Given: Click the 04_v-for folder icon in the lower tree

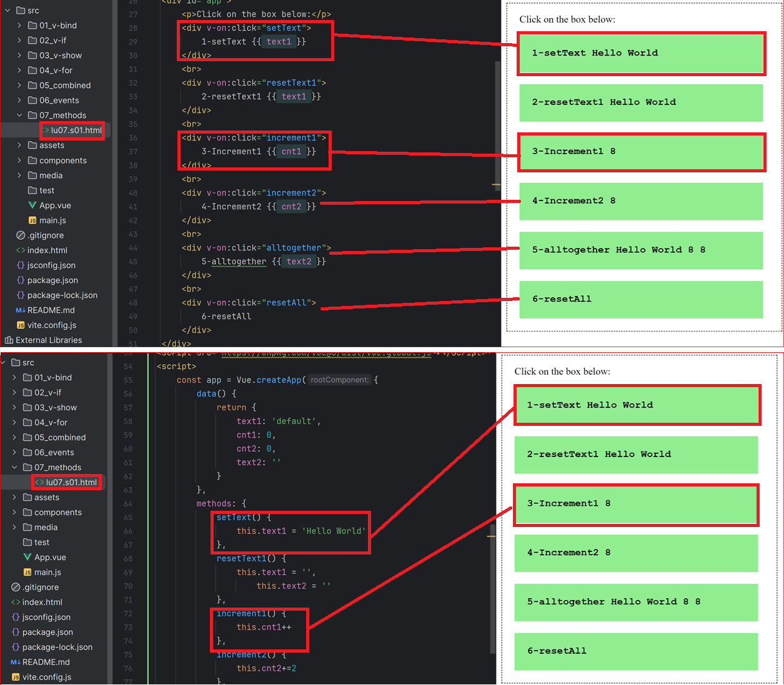Looking at the screenshot, I should pos(27,423).
